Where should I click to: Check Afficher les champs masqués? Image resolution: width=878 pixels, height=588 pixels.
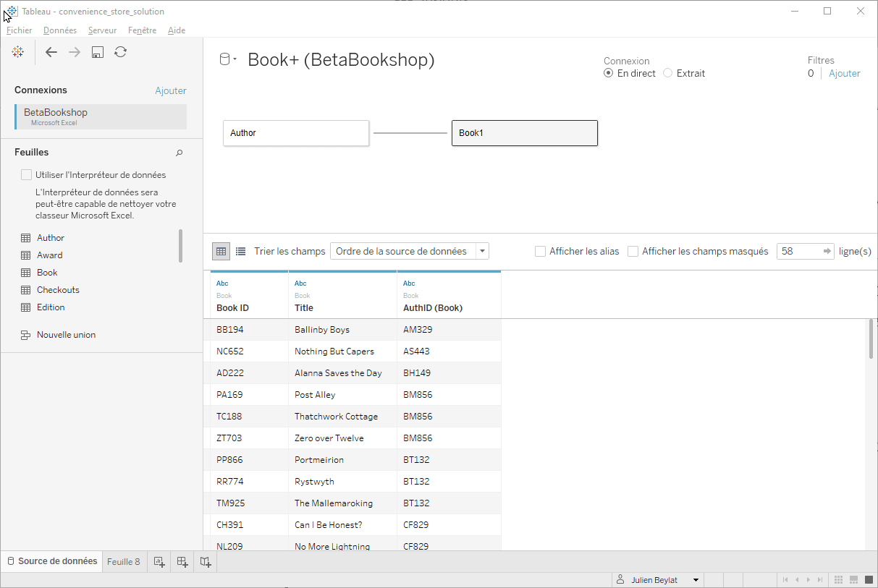click(633, 251)
